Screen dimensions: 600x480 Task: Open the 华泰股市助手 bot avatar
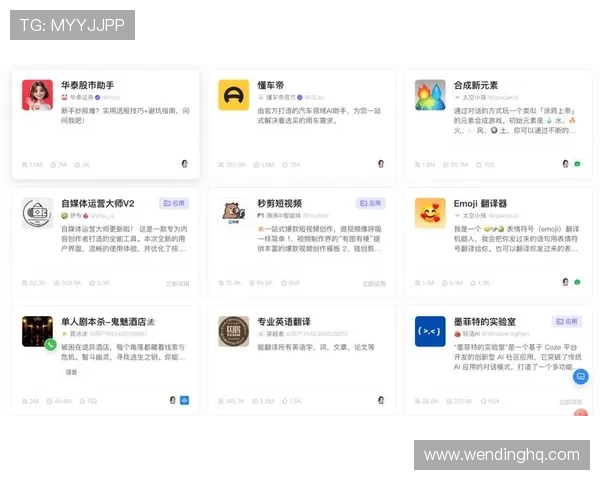coord(37,95)
